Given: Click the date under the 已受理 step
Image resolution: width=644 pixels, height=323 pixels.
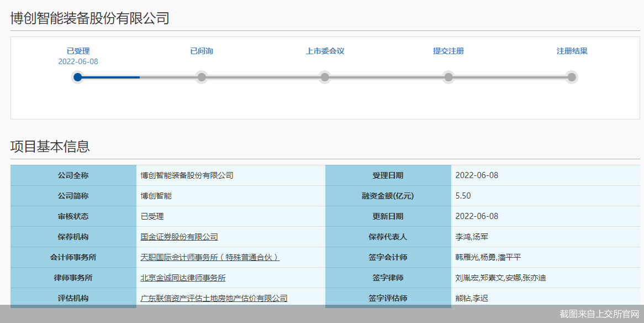Looking at the screenshot, I should [x=78, y=61].
